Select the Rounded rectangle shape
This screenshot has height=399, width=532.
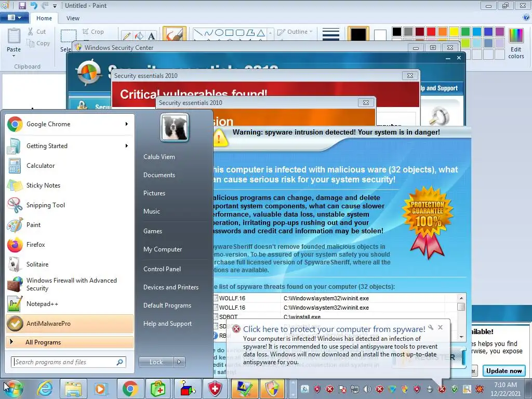click(240, 33)
